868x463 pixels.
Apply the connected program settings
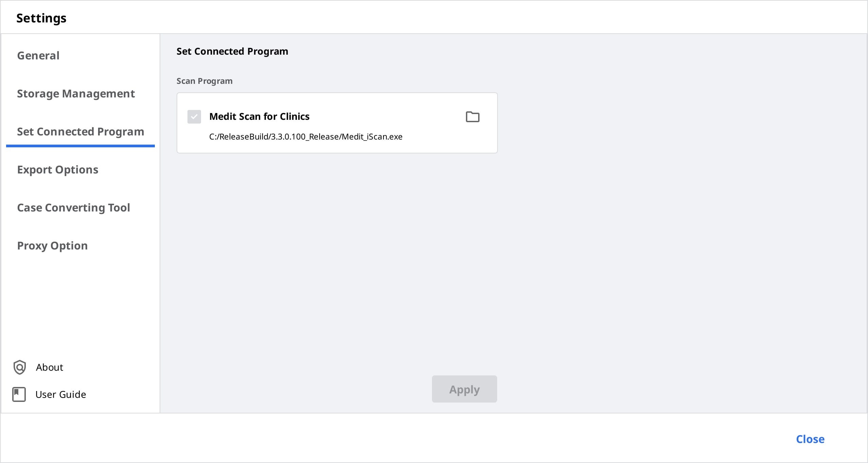pos(465,389)
